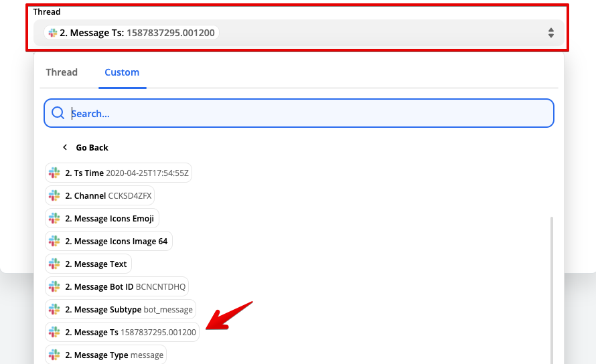This screenshot has height=364, width=596.
Task: Click the Go Back chevron arrow
Action: click(65, 147)
